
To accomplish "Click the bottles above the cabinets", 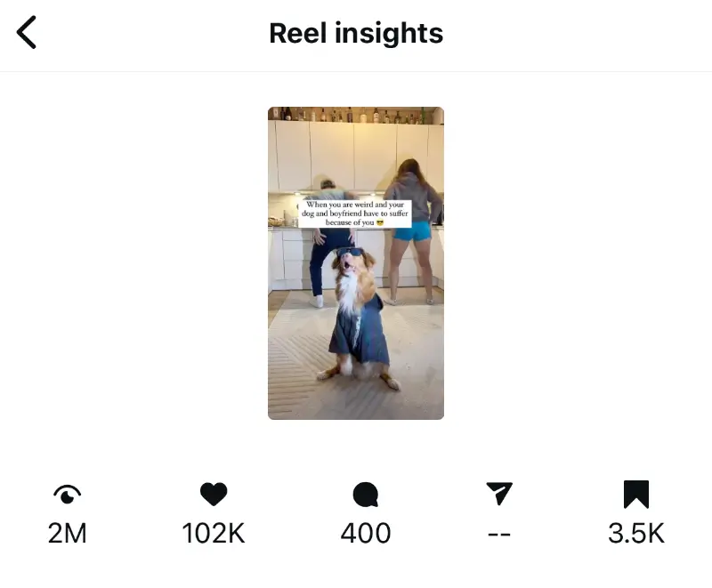I will tap(356, 115).
